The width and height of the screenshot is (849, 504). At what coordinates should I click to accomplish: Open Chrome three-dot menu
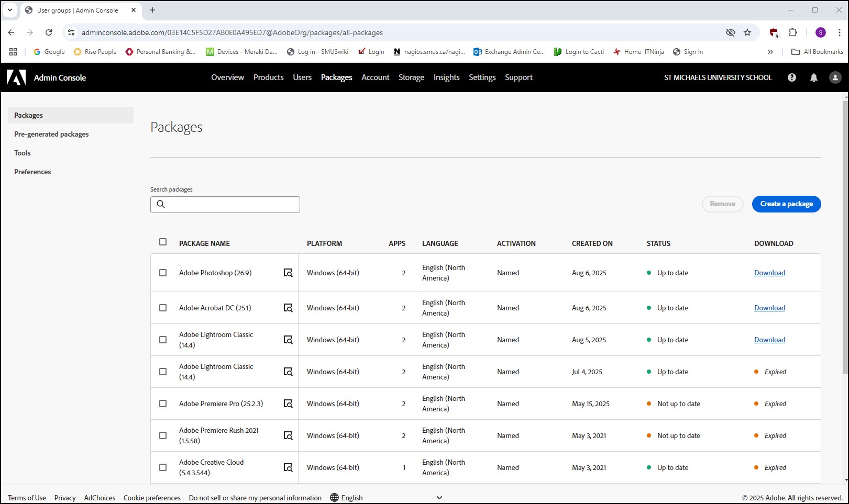coord(839,32)
